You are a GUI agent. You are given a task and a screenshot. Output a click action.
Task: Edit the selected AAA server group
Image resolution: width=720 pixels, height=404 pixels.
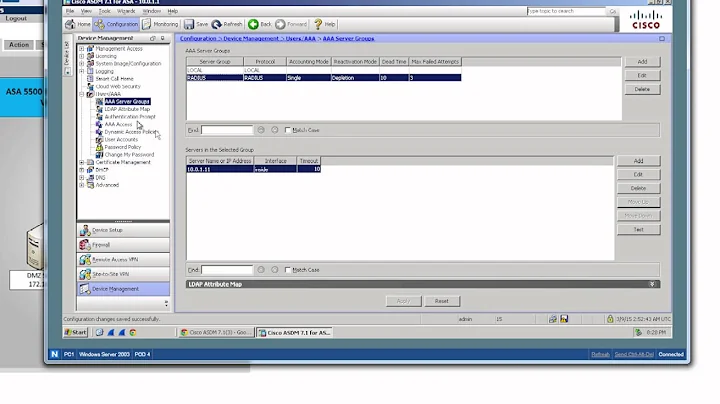(x=642, y=75)
